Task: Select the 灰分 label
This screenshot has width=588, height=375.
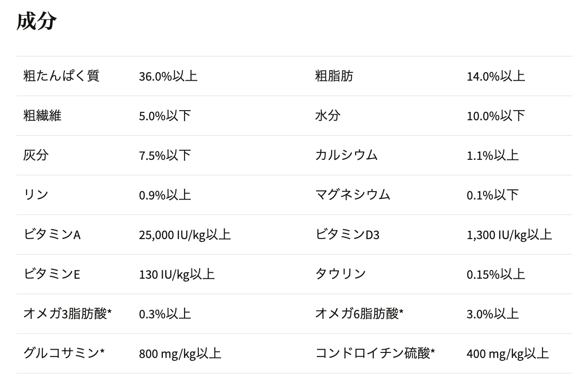Action: point(36,155)
